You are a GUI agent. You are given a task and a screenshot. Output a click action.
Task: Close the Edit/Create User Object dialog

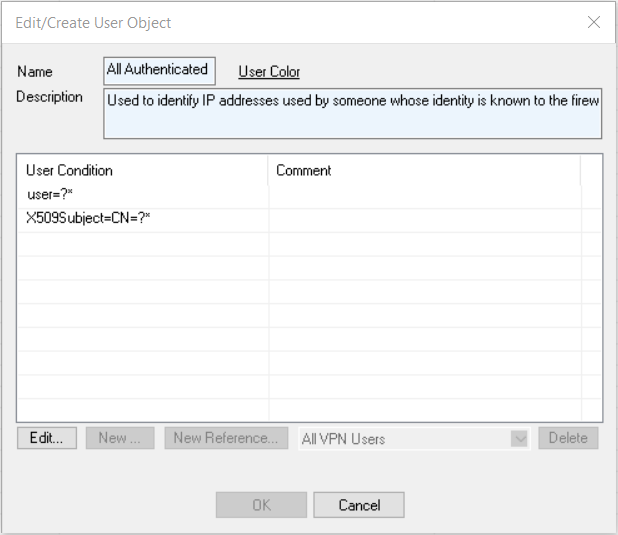pos(594,22)
